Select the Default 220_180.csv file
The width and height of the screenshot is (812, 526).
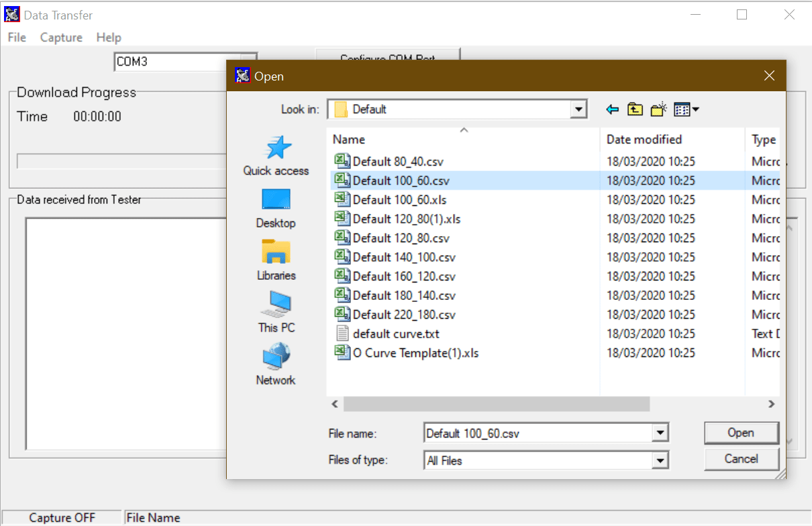coord(404,315)
